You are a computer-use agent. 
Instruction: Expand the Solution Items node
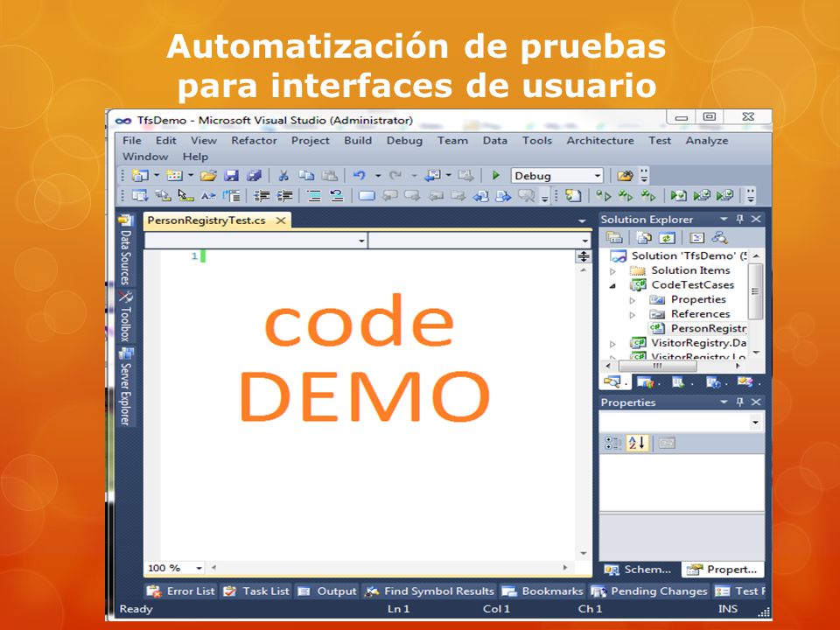(x=613, y=271)
